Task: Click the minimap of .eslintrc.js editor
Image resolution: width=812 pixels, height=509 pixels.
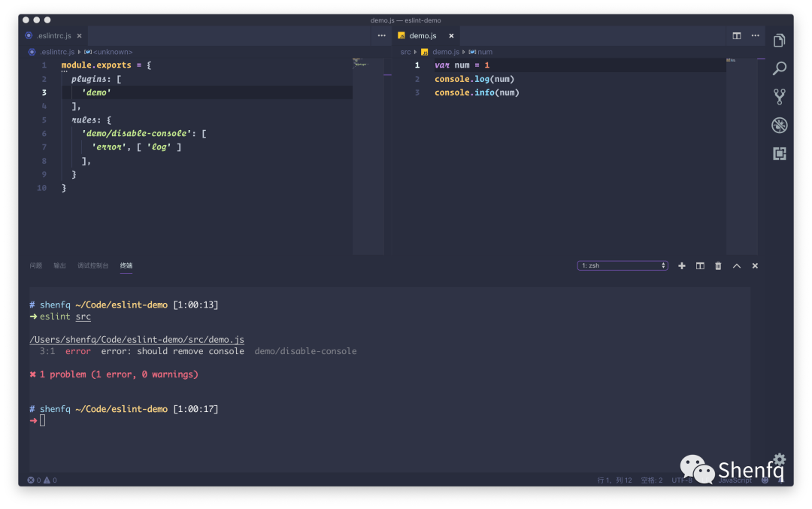Action: (368, 156)
